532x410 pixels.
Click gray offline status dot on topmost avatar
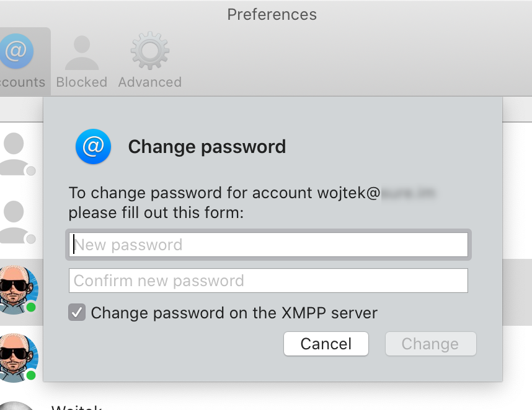tap(30, 171)
